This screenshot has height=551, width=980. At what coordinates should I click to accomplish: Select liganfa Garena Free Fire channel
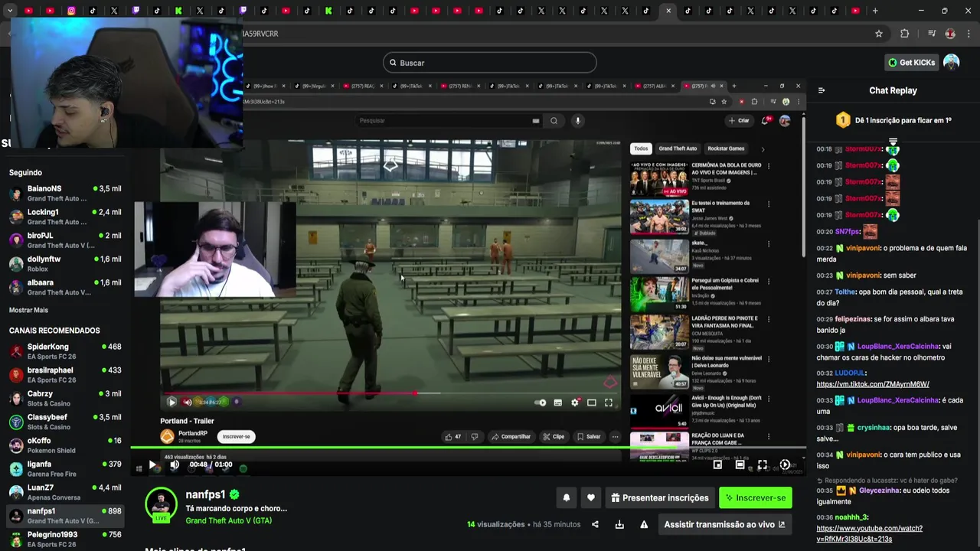[x=65, y=469]
